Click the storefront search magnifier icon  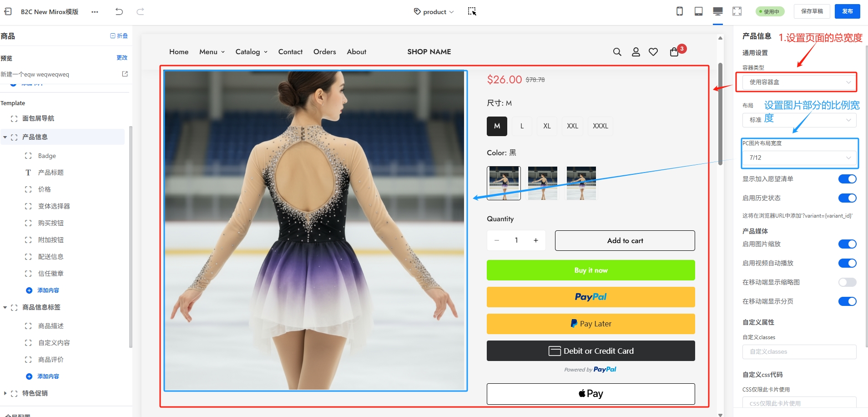point(617,52)
